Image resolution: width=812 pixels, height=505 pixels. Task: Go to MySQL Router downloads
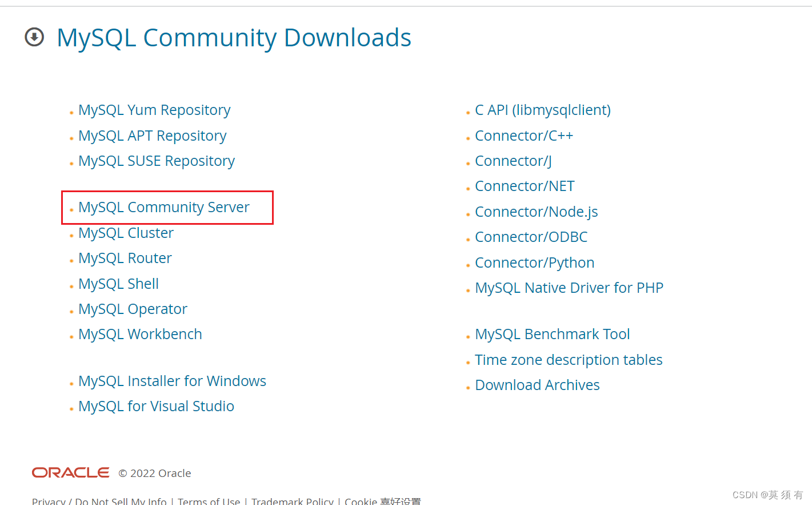click(x=125, y=258)
